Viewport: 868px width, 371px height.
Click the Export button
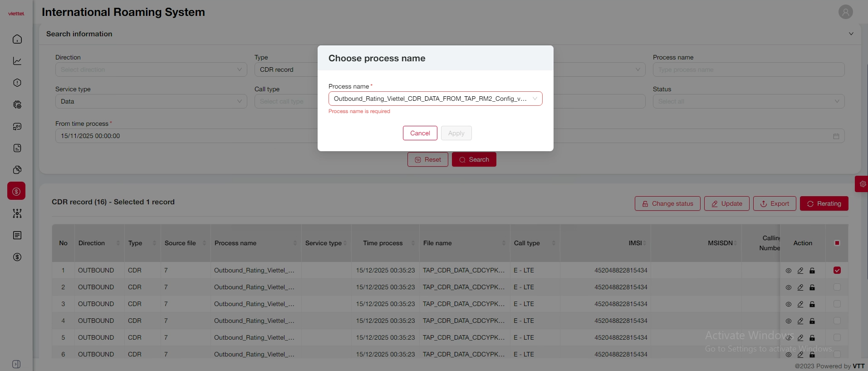coord(775,203)
